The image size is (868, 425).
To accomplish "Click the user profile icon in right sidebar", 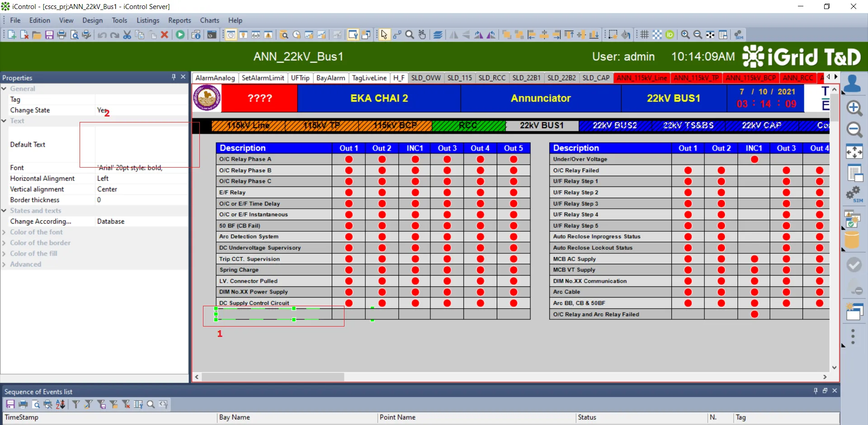I will [853, 84].
